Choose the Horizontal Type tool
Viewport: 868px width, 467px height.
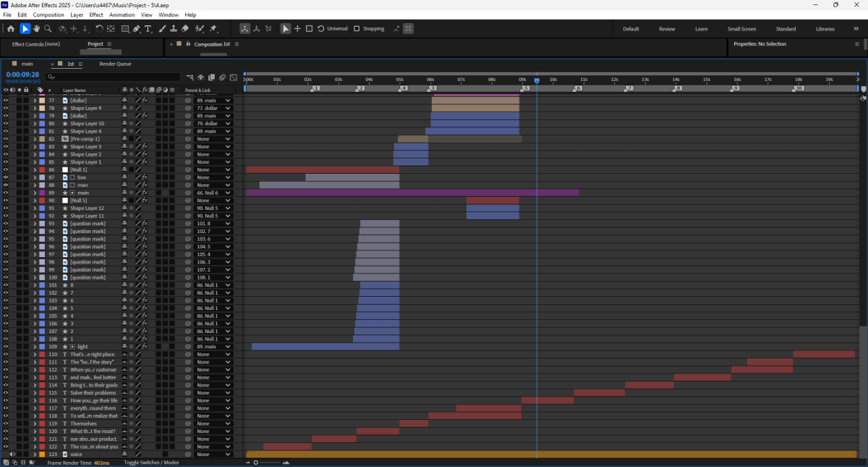click(x=148, y=29)
